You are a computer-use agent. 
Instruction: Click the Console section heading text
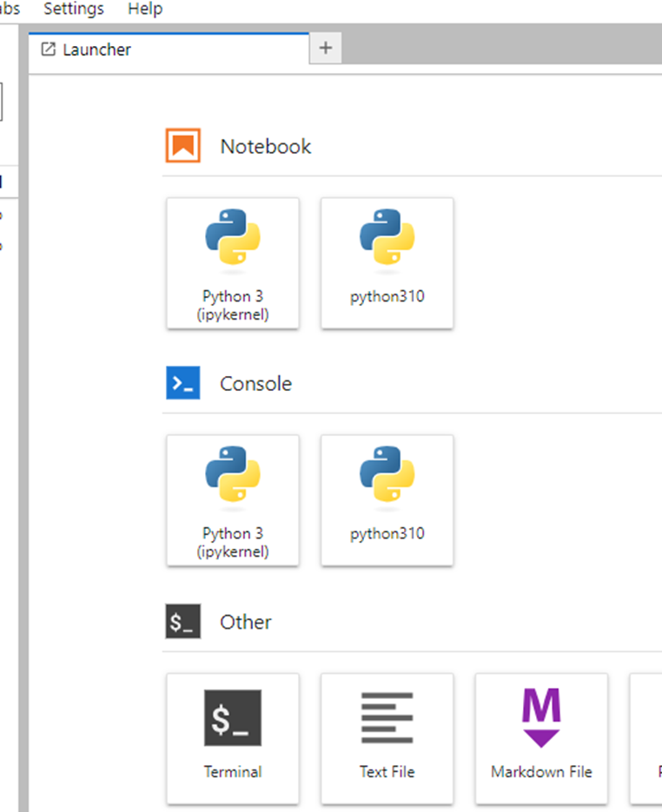[x=255, y=383]
